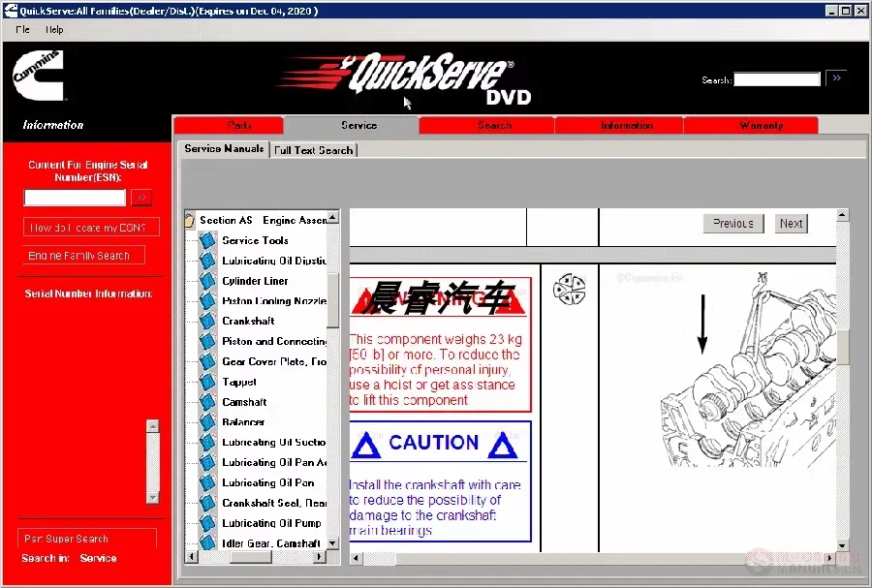Click the search go arrow in header
Image resolution: width=872 pixels, height=588 pixels.
tap(836, 78)
